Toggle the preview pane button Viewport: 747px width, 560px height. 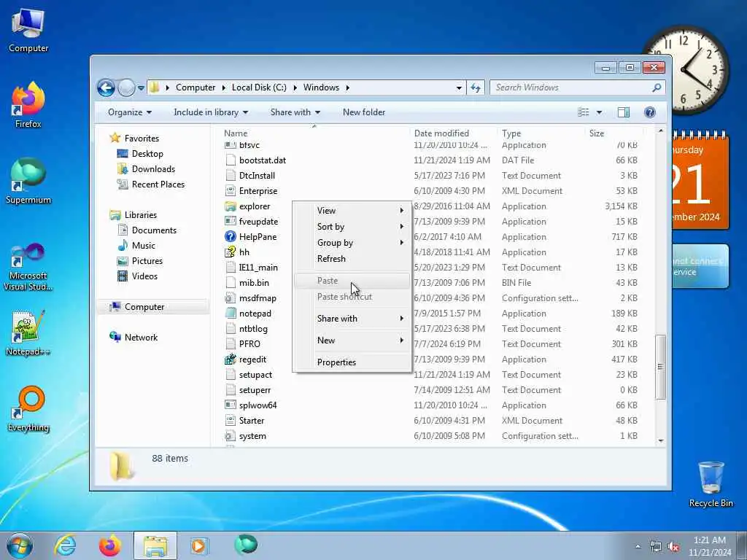pos(624,112)
